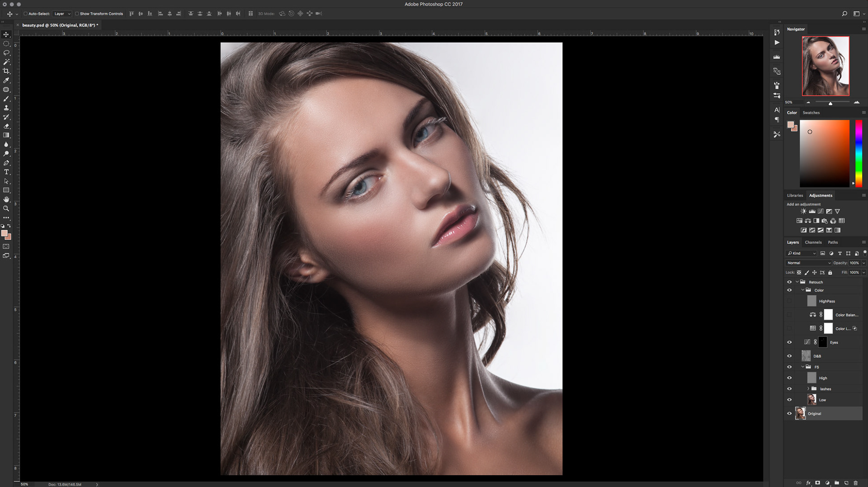Select the Horizontal Type tool
Viewport: 868px width, 487px height.
[x=6, y=172]
